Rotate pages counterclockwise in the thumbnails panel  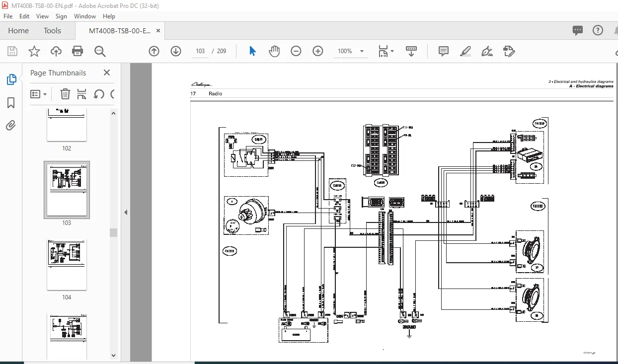(x=99, y=94)
